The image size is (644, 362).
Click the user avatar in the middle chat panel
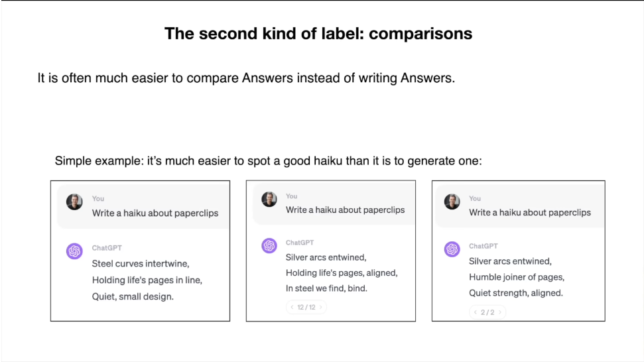click(269, 199)
